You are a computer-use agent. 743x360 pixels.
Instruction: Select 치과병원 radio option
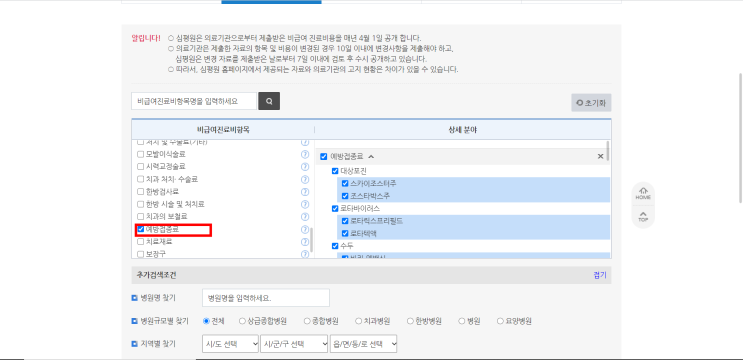[359, 321]
